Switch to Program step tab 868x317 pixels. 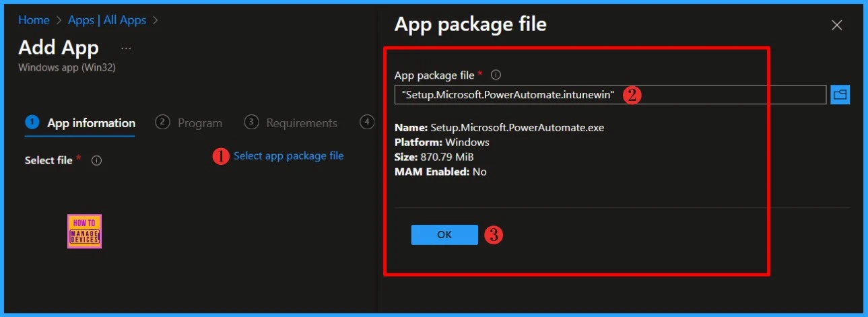click(189, 123)
